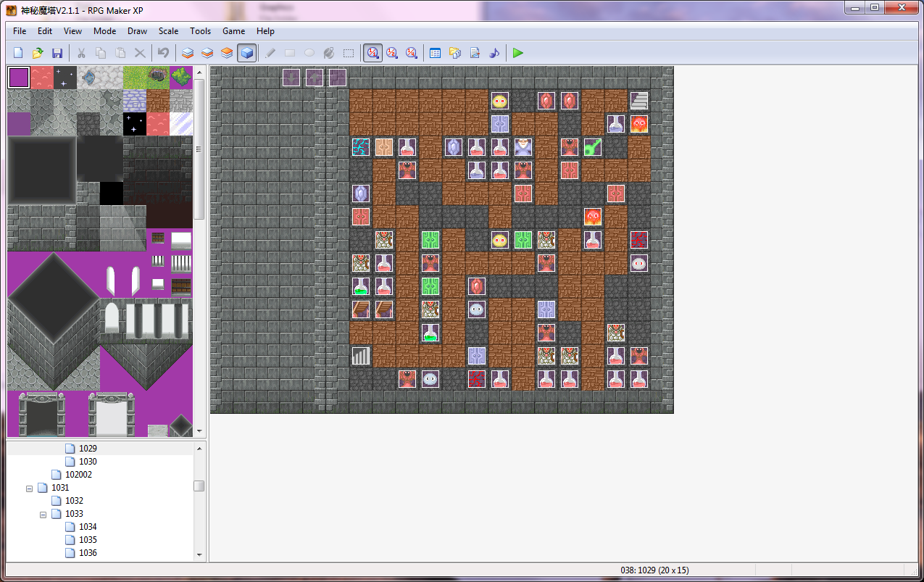This screenshot has height=582, width=924.
Task: Set map zoom to 1/2 scale
Action: (392, 53)
